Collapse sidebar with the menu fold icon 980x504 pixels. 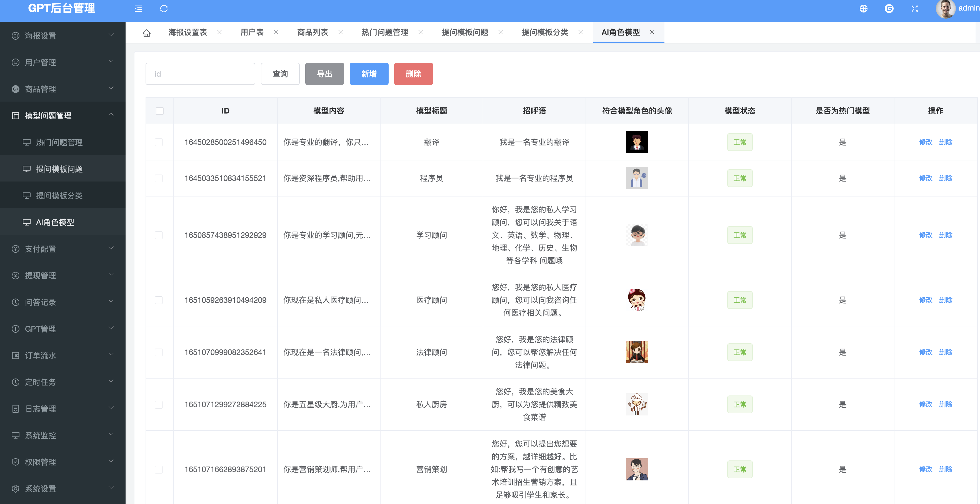(138, 8)
